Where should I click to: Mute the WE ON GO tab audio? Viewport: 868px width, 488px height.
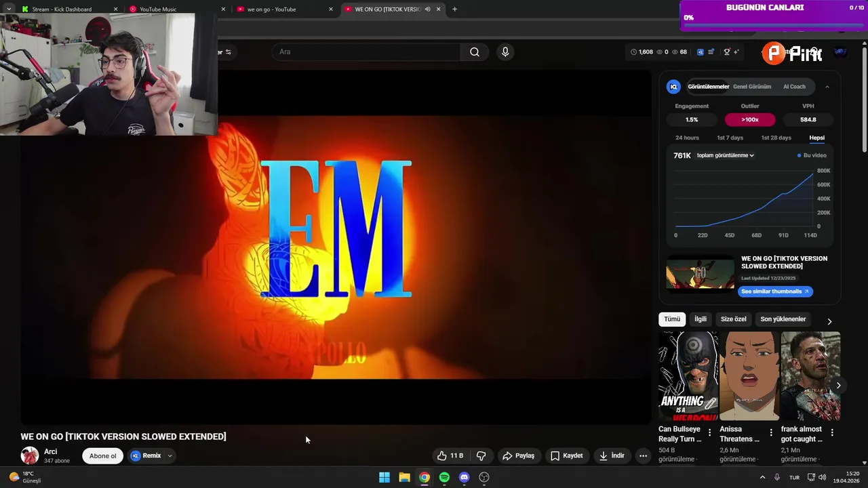click(427, 9)
